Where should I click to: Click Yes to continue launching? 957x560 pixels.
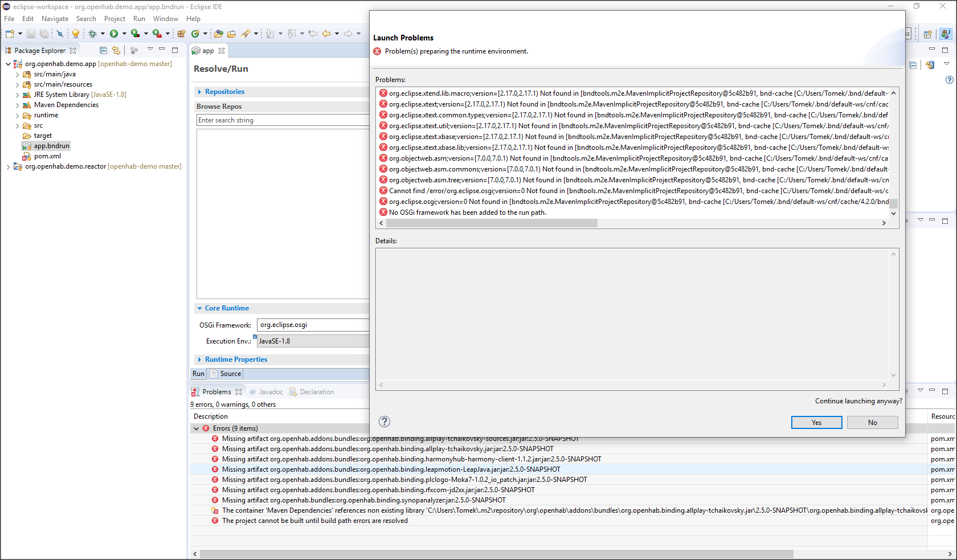pyautogui.click(x=816, y=422)
